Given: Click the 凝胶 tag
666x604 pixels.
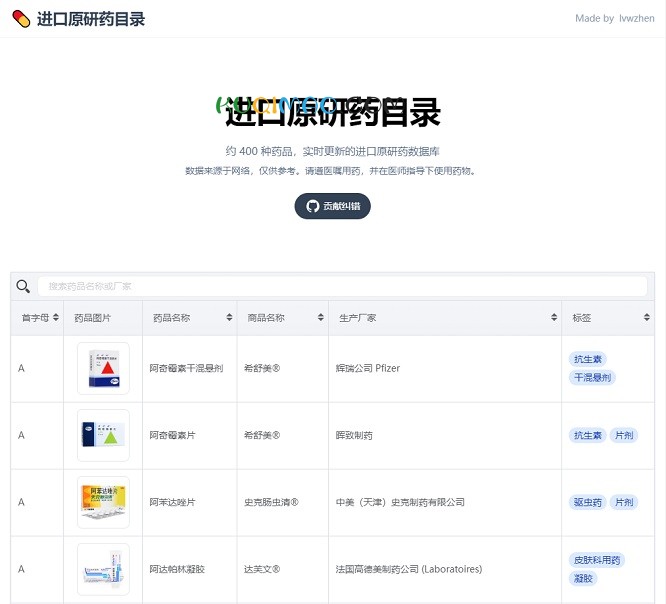Looking at the screenshot, I should tap(583, 578).
